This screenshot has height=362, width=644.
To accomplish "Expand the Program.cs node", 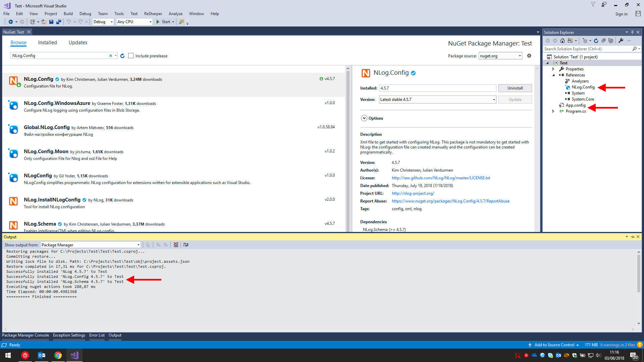I will click(553, 111).
